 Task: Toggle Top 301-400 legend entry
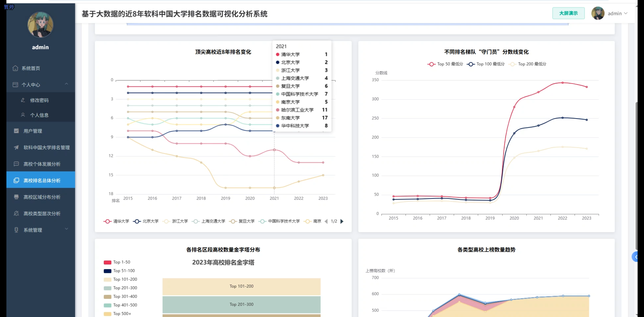[x=120, y=296]
